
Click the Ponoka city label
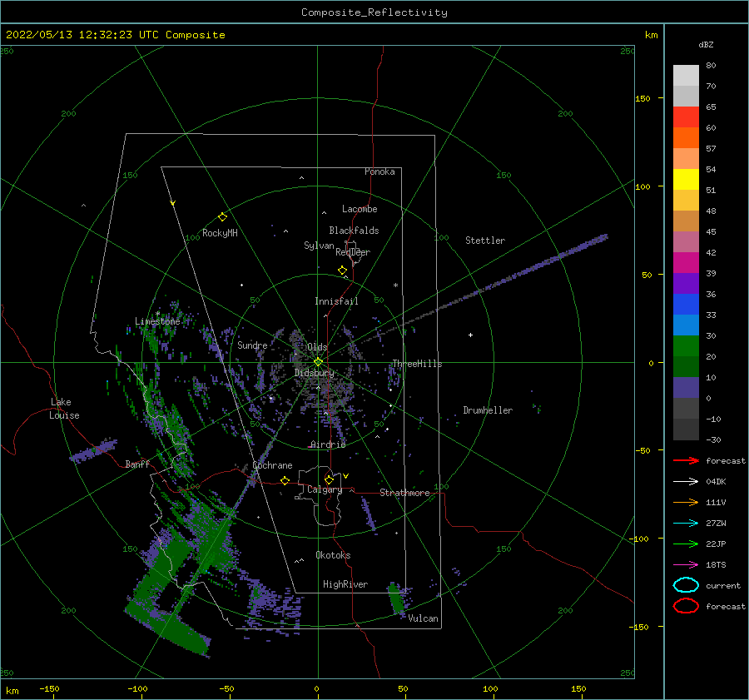(x=379, y=171)
